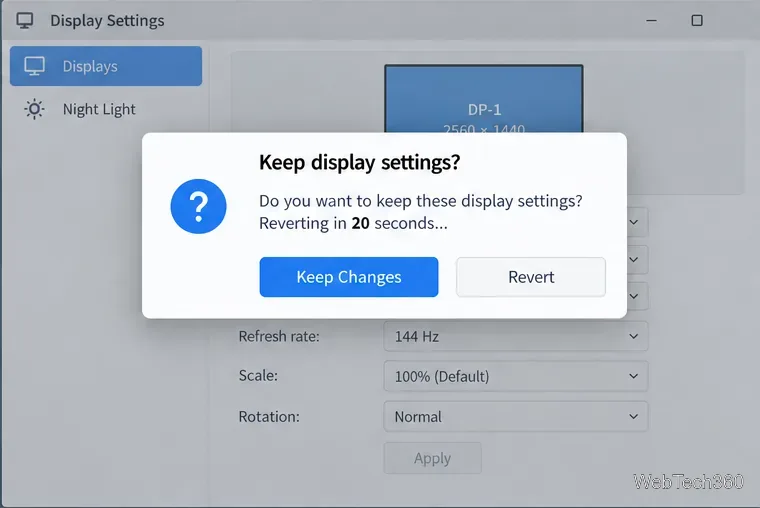
Task: Click the Revert button in dialog
Action: 531,277
